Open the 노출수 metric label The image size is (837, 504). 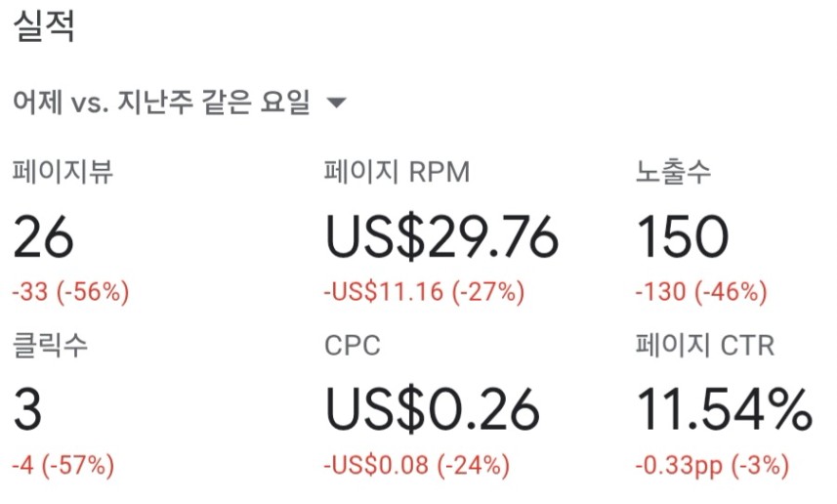tap(673, 172)
